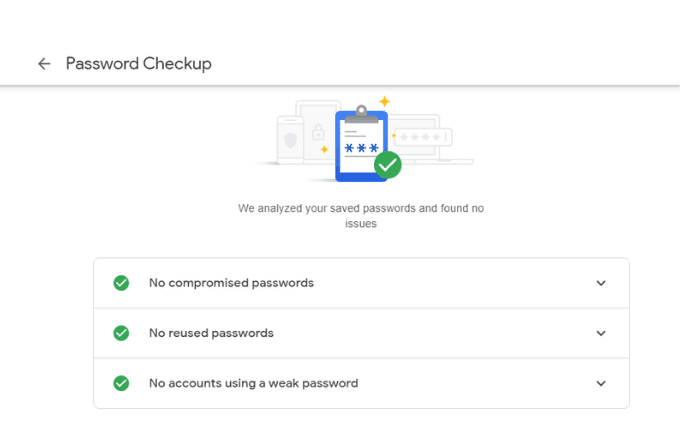Click green checkmark beside weak password row

click(121, 383)
